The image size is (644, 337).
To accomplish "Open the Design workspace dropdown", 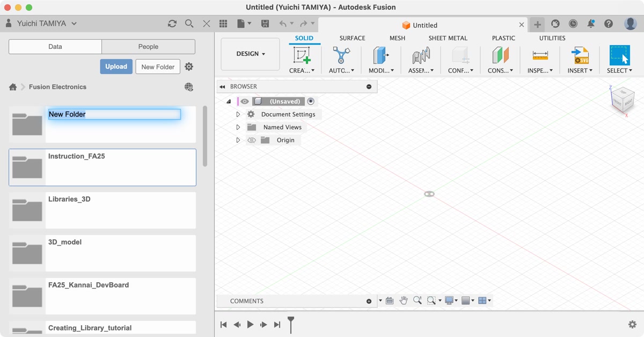I will coord(251,54).
